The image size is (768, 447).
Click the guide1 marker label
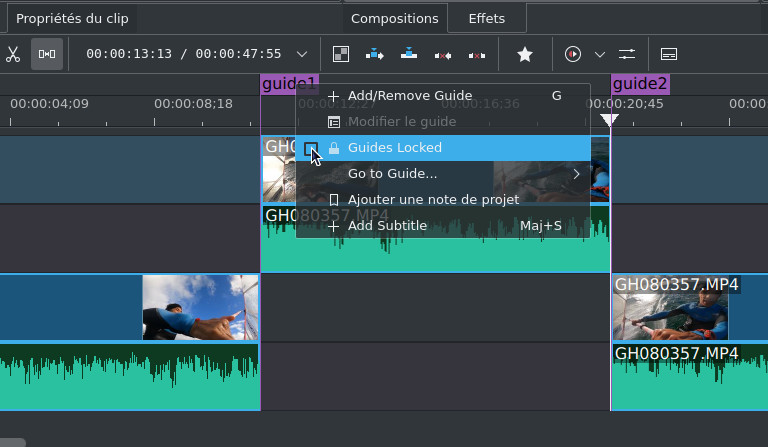[x=289, y=84]
